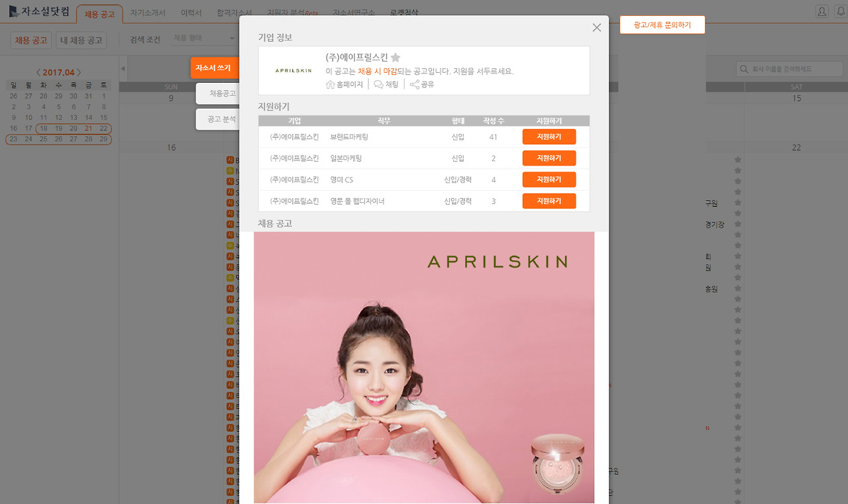This screenshot has width=848, height=504.
Task: Click the 작성 수 column header
Action: point(494,121)
